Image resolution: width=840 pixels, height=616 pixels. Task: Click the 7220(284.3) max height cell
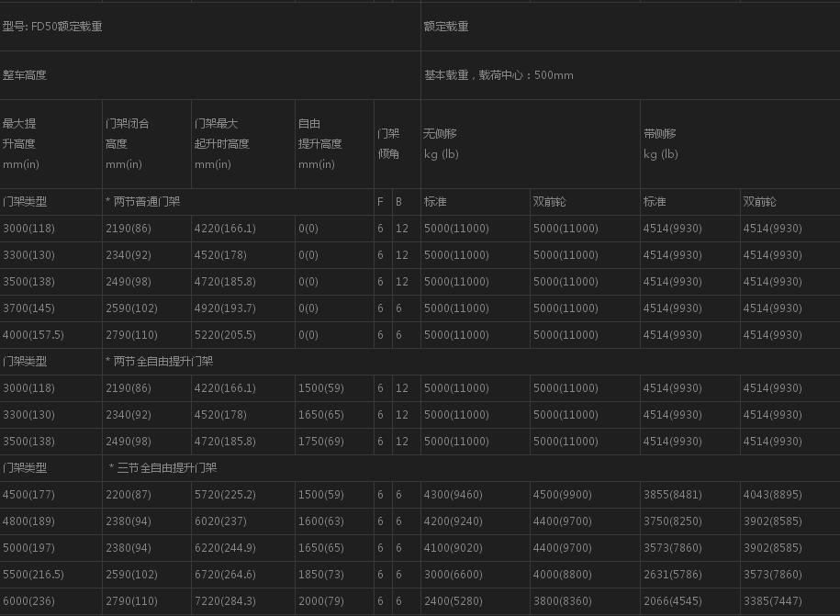coord(225,601)
